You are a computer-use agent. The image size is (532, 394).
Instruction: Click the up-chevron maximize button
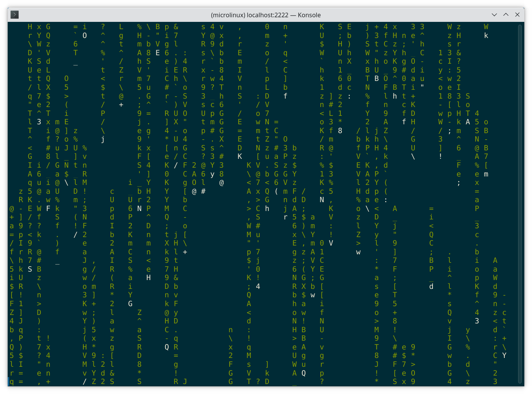(505, 15)
